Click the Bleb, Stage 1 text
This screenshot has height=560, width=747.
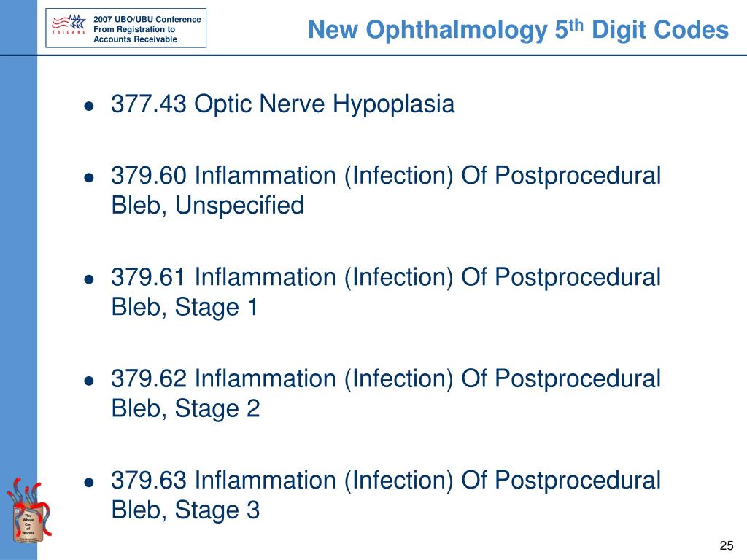point(185,307)
